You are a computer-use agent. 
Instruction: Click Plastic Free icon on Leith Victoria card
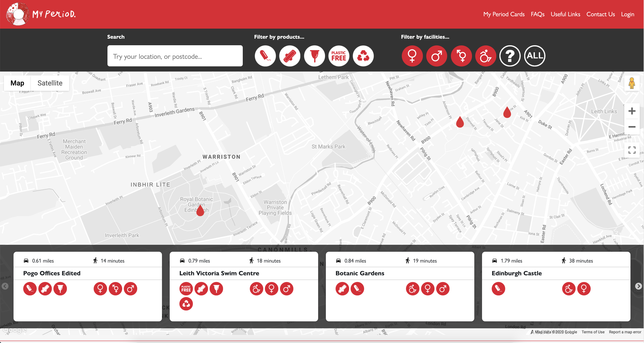[186, 289]
